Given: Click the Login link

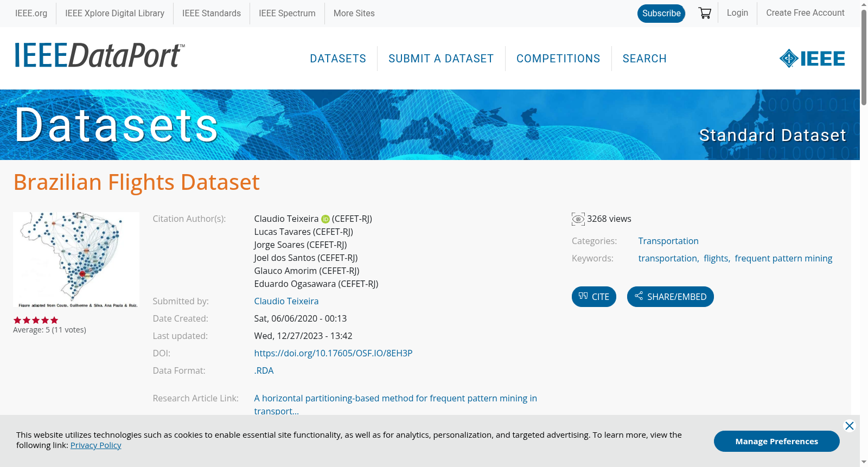Looking at the screenshot, I should 737,12.
